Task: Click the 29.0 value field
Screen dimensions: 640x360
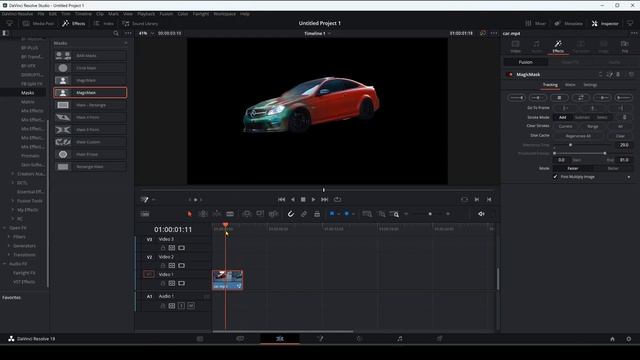Action: (624, 145)
